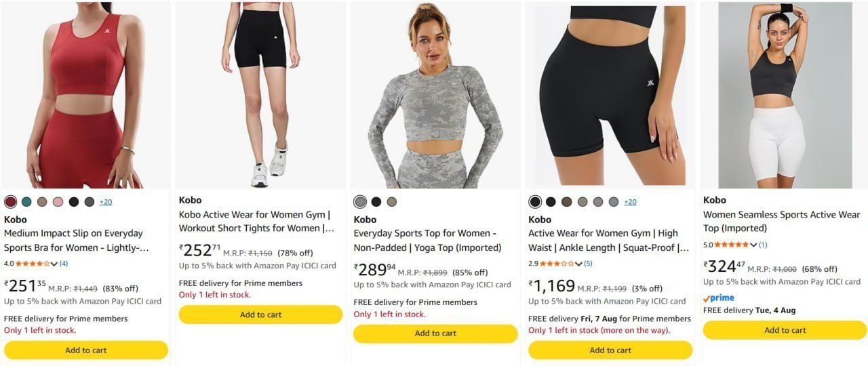Add the seamless sports top to cart
The height and width of the screenshot is (366, 868).
785,330
